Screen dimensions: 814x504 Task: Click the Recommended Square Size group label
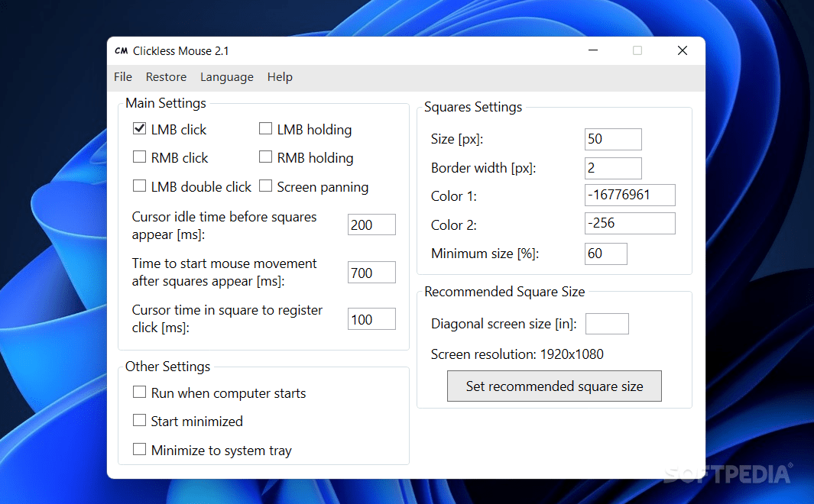point(504,292)
